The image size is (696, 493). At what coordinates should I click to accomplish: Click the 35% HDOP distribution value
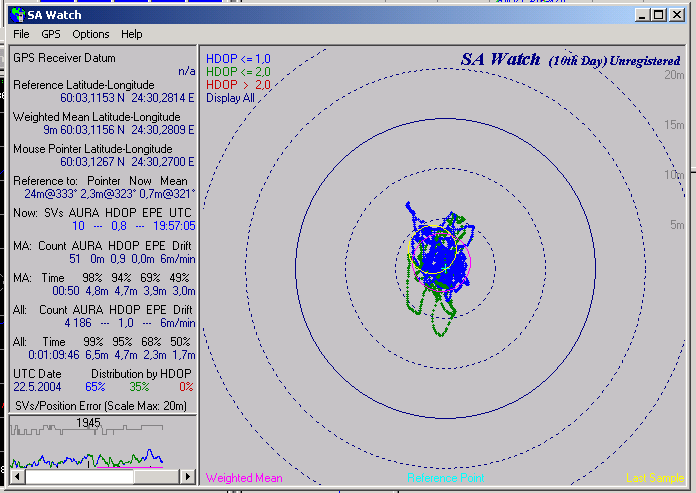(x=139, y=387)
